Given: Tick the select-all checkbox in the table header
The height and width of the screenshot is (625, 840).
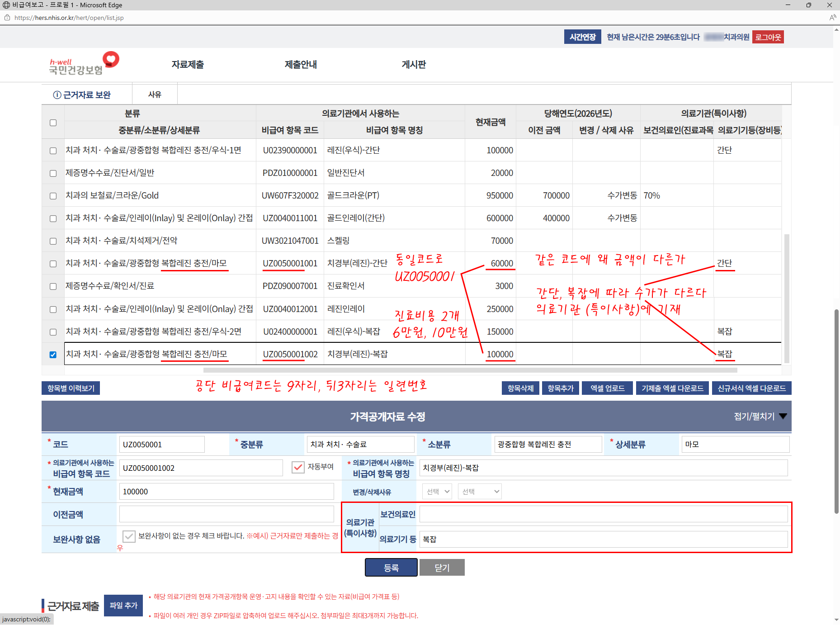Looking at the screenshot, I should [x=53, y=123].
